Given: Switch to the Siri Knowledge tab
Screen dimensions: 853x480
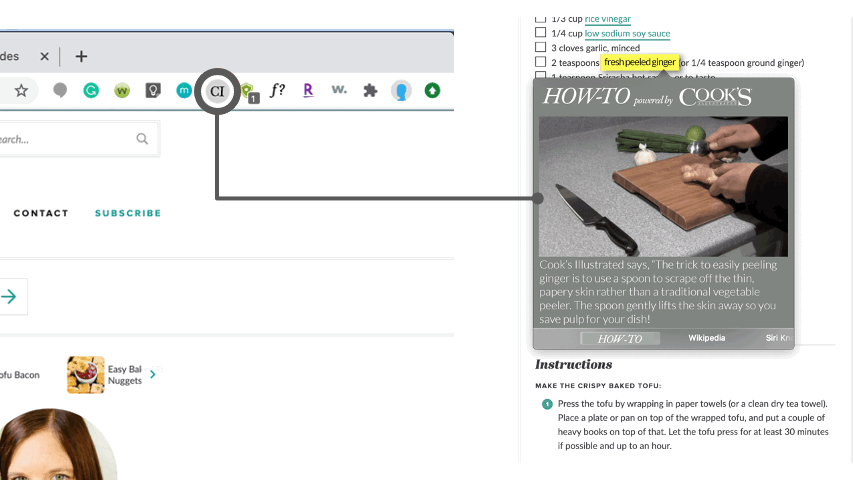Looking at the screenshot, I should [x=778, y=338].
